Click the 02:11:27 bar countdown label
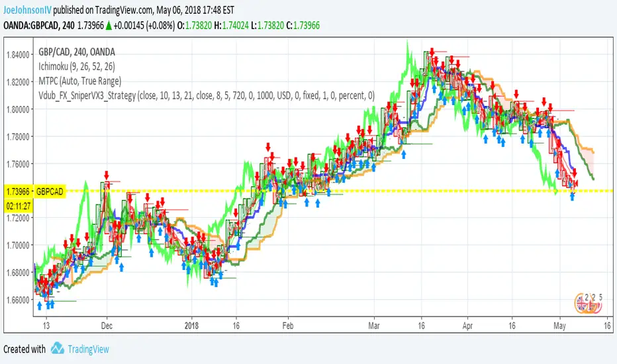This screenshot has width=617, height=364. 19,206
